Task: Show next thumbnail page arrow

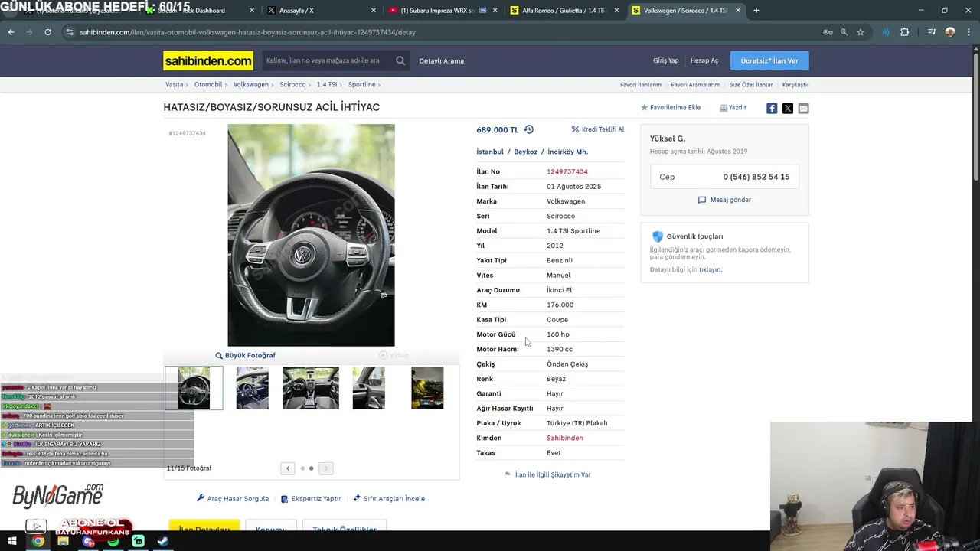Action: click(x=326, y=468)
